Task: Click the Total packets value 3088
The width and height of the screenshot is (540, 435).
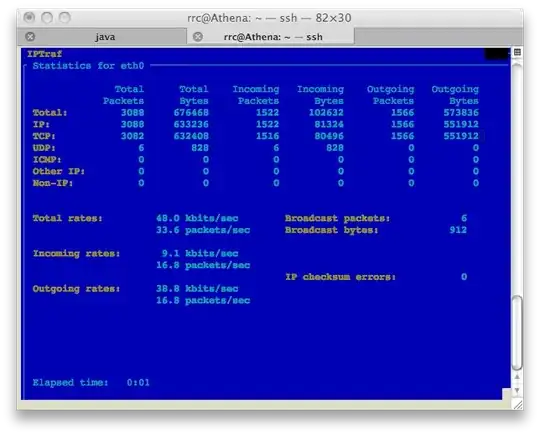Action: 133,112
